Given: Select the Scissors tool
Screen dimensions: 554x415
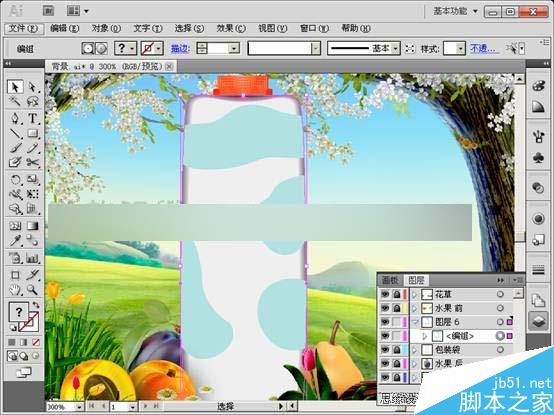Looking at the screenshot, I should point(32,162).
